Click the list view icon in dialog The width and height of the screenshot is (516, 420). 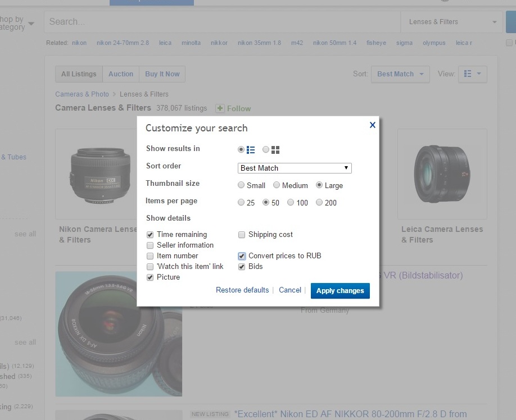pos(251,150)
